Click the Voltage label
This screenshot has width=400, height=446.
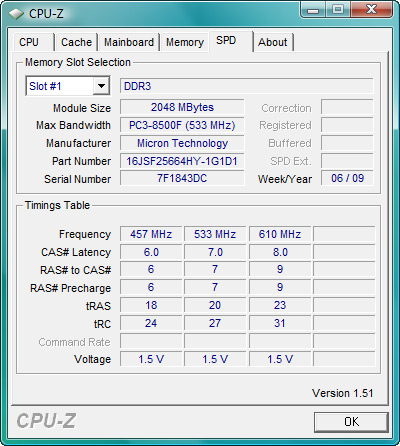(92, 359)
